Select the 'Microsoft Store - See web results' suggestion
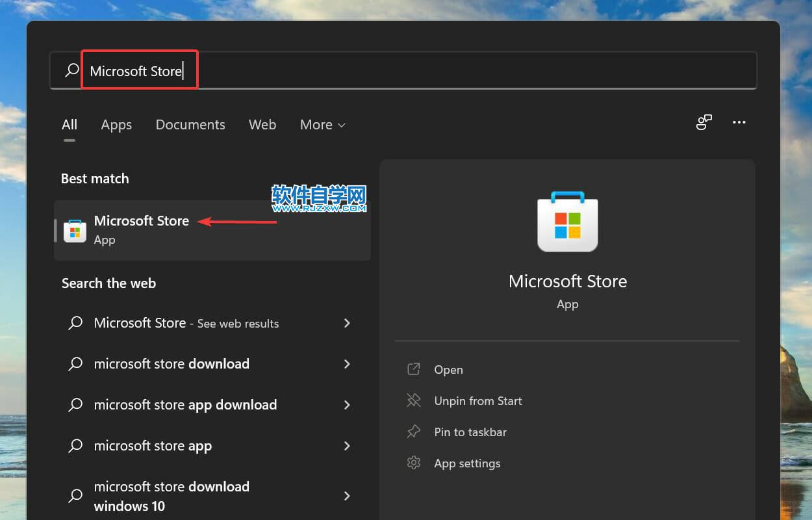Image resolution: width=812 pixels, height=520 pixels. [x=186, y=323]
